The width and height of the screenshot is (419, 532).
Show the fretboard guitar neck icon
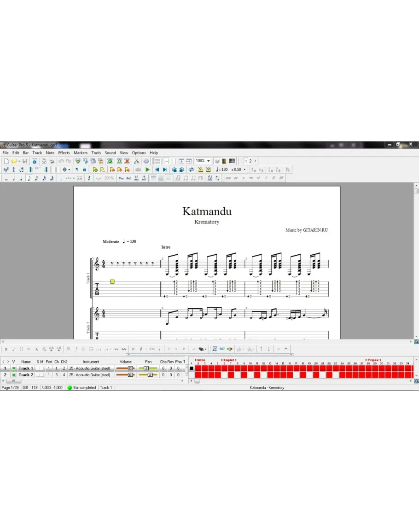(x=224, y=161)
